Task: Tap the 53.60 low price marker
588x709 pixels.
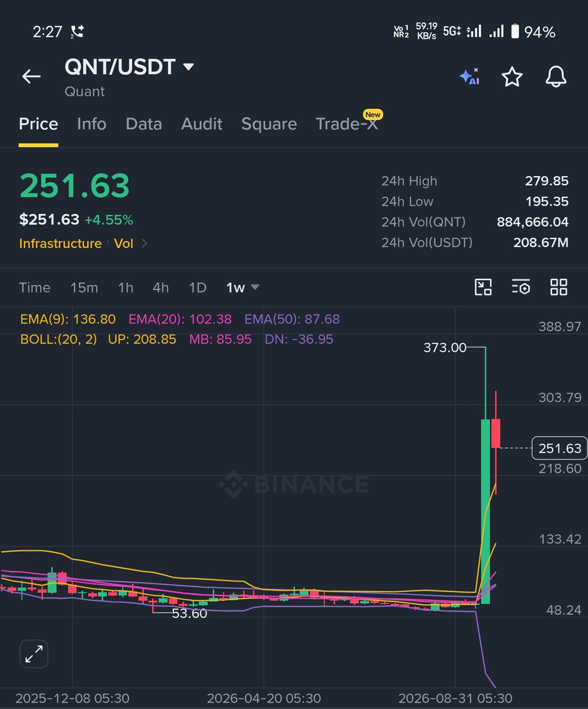Action: point(190,613)
